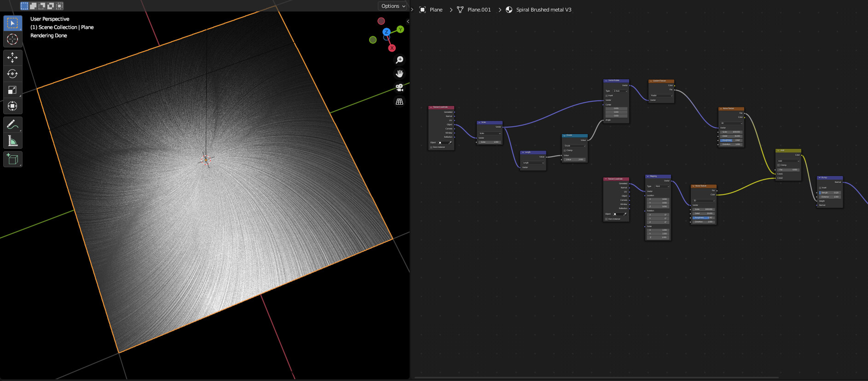Choose the Add Cube tool
The width and height of the screenshot is (868, 381).
point(12,159)
